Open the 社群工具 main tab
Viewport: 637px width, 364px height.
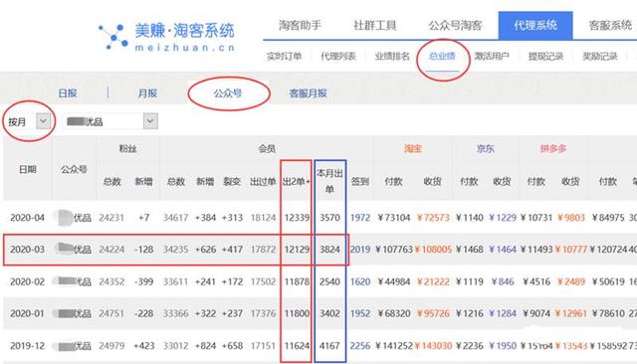coord(374,25)
